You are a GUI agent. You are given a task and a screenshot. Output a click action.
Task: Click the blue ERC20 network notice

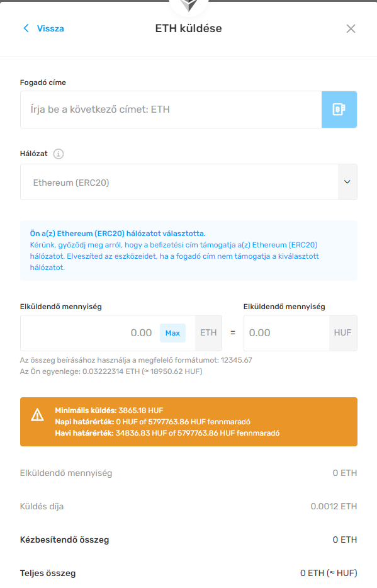point(189,251)
